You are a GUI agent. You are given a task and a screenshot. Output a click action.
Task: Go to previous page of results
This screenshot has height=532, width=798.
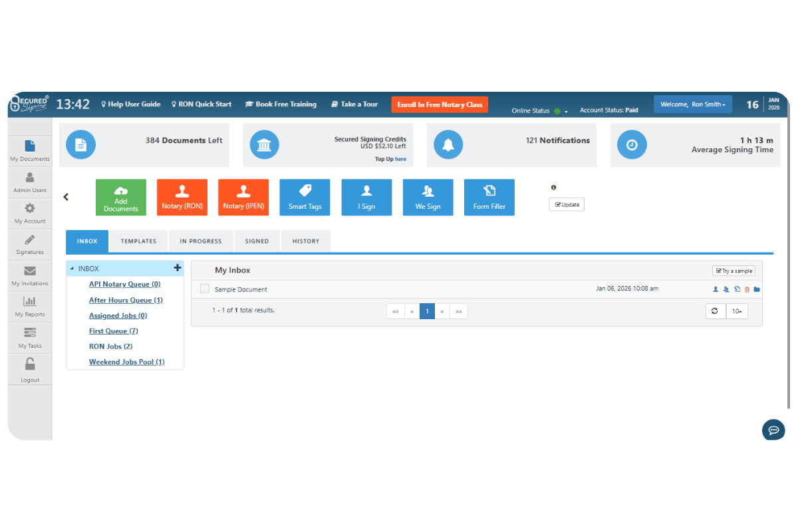click(412, 311)
